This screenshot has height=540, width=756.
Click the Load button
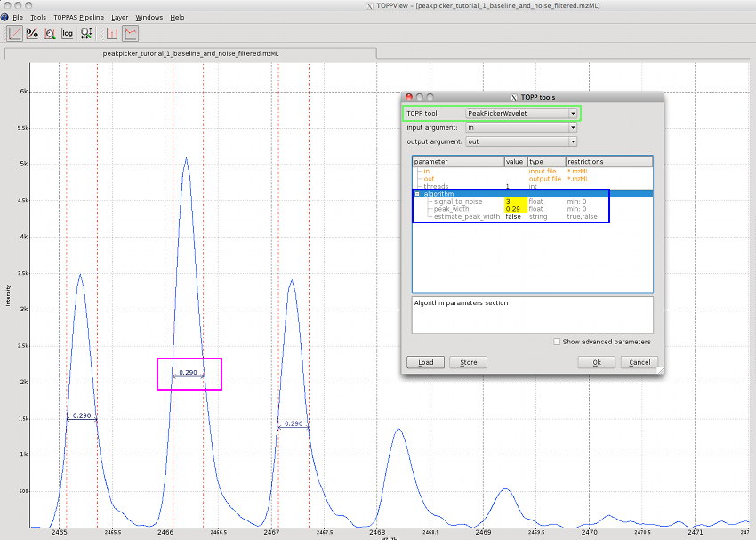[x=425, y=362]
